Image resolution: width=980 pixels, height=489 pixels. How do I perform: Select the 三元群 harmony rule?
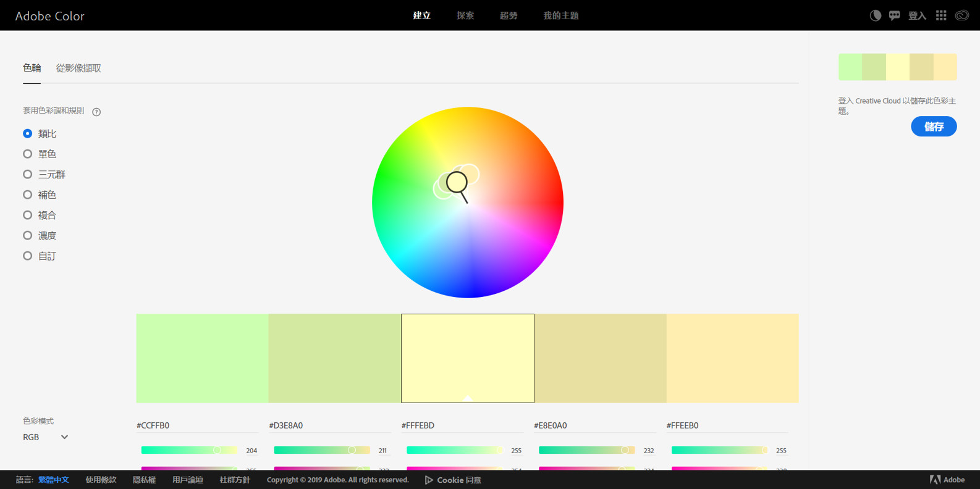(44, 174)
